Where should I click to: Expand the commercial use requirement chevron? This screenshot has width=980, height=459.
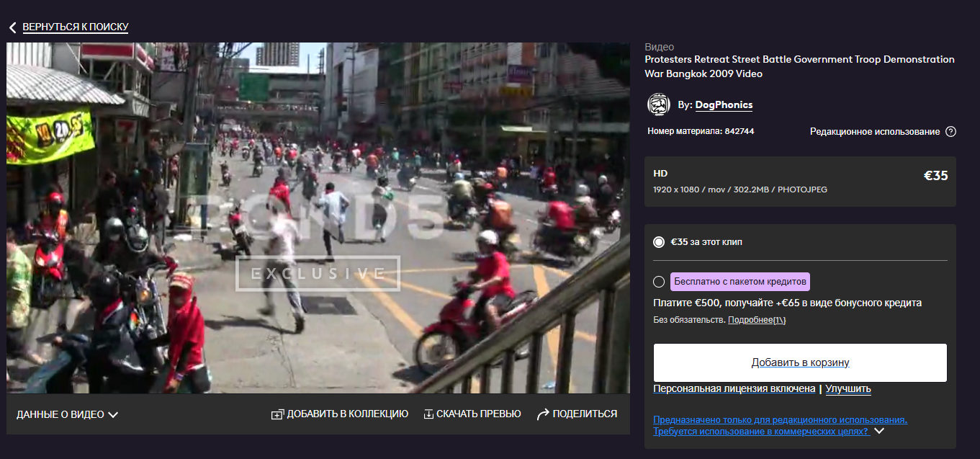point(879,432)
